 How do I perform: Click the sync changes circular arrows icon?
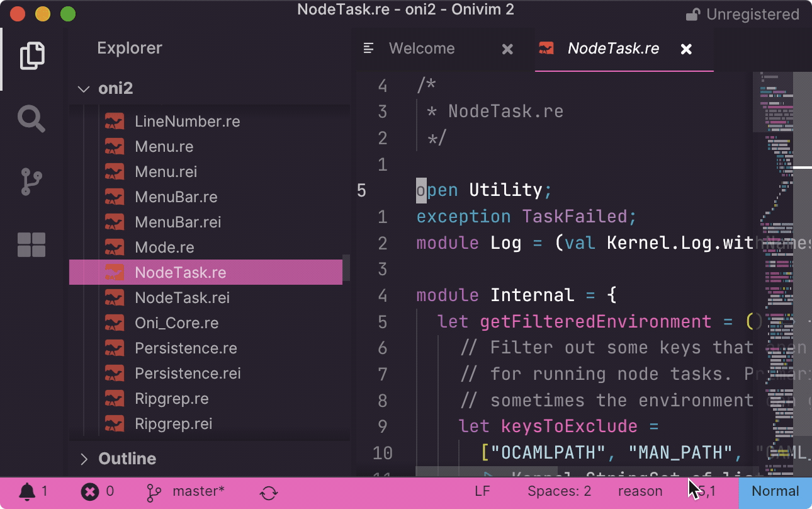pos(269,493)
